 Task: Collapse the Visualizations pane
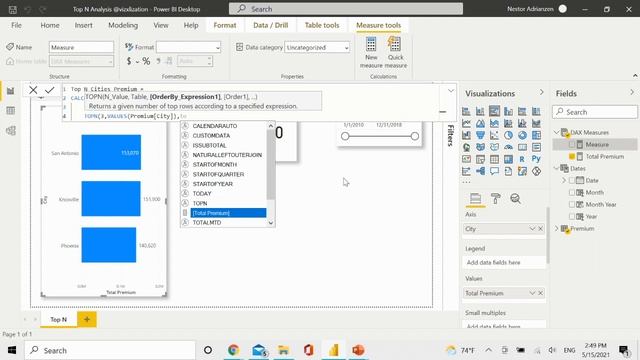pyautogui.click(x=542, y=93)
